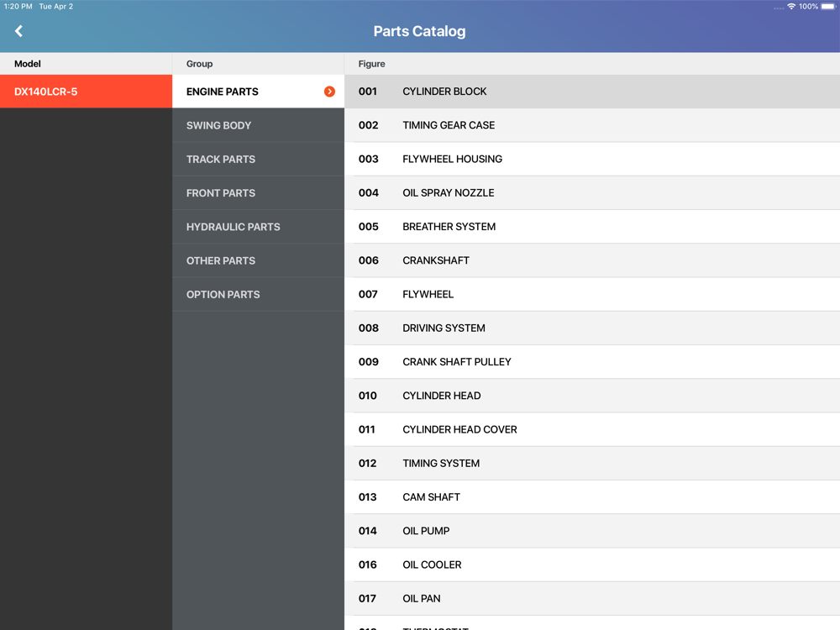
Task: Select the DX140LCR-5 model
Action: pyautogui.click(x=86, y=92)
